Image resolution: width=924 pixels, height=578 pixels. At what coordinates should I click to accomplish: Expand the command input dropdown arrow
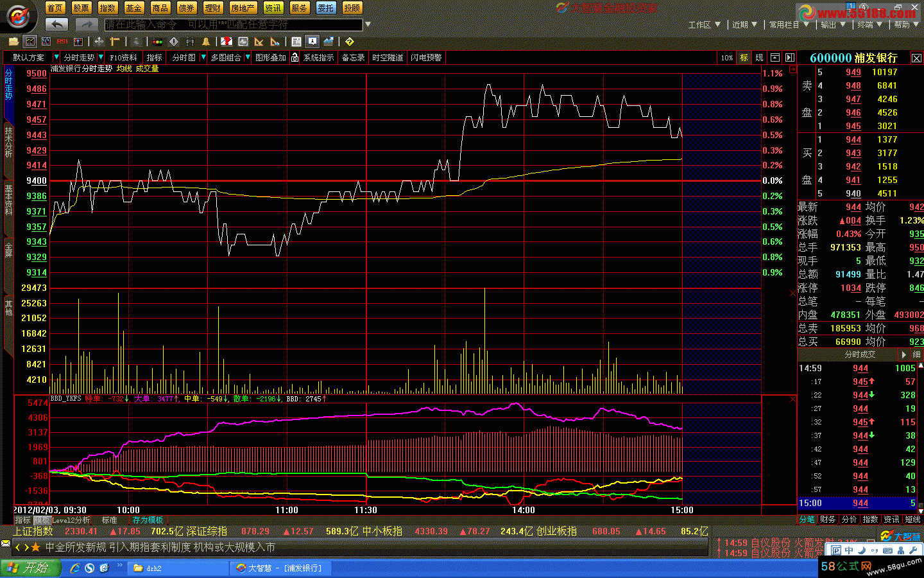(368, 24)
